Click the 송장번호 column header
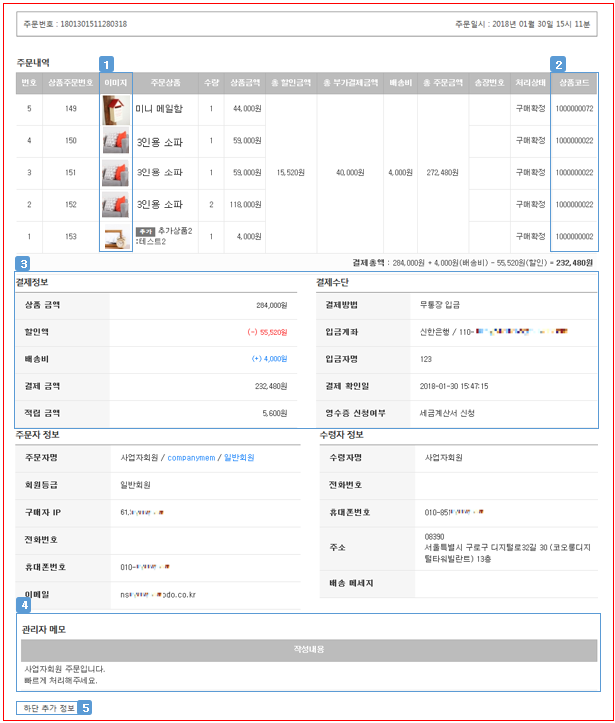Screen dimensions: 615x723 (489, 83)
